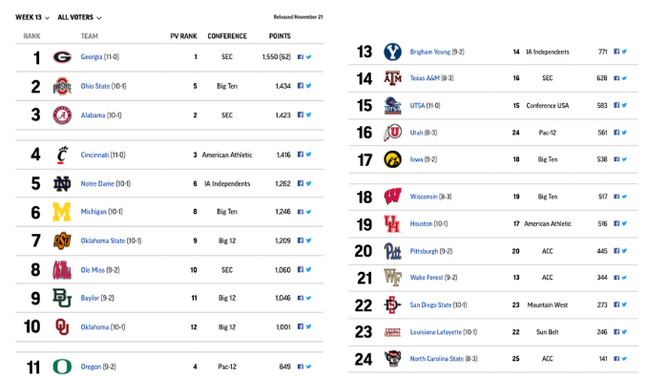Open the WEEK 13 dropdown
Image resolution: width=668 pixels, height=376 pixels.
click(x=32, y=17)
